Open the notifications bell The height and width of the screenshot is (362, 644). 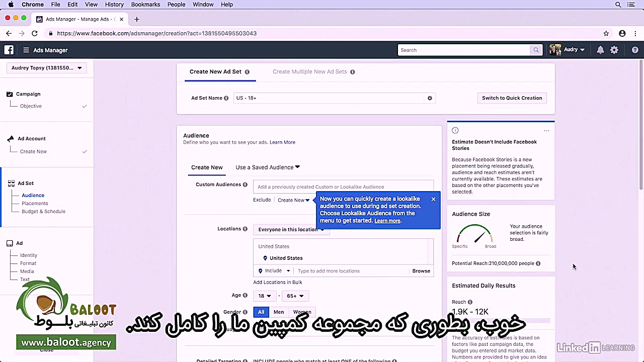(600, 50)
